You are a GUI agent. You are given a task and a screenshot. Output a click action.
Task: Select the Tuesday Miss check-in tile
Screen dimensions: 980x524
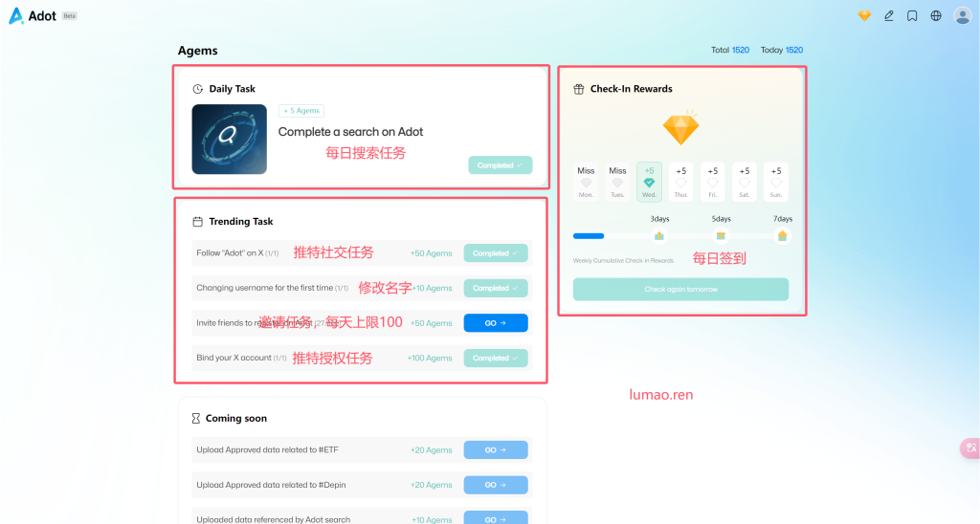coord(617,182)
